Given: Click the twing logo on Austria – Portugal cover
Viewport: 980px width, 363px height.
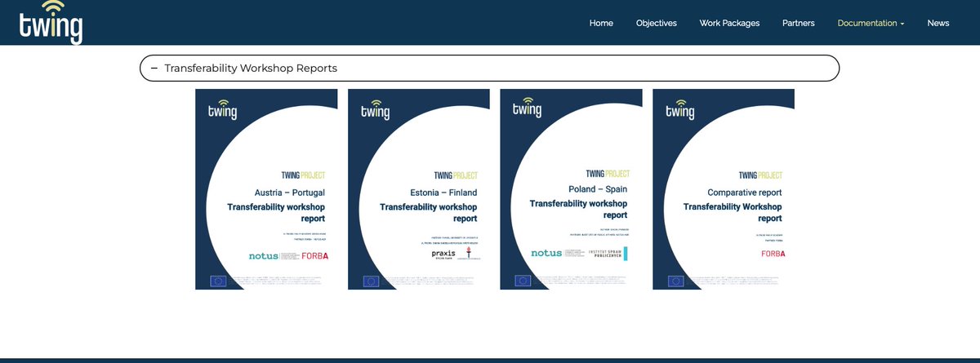Looking at the screenshot, I should pyautogui.click(x=222, y=108).
